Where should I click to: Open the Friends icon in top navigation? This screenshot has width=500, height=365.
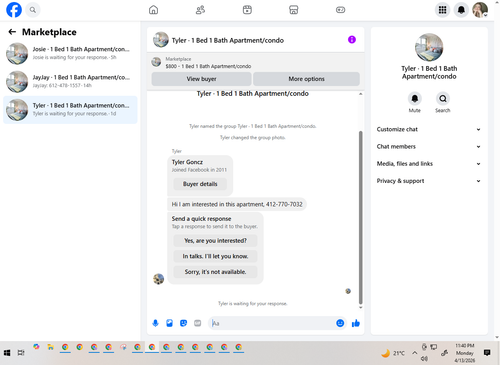[x=200, y=10]
